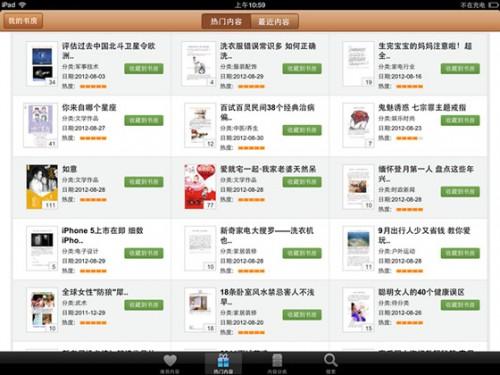Add the 北斗卫星 article to bookshelf
This screenshot has height=375, width=500.
point(144,68)
